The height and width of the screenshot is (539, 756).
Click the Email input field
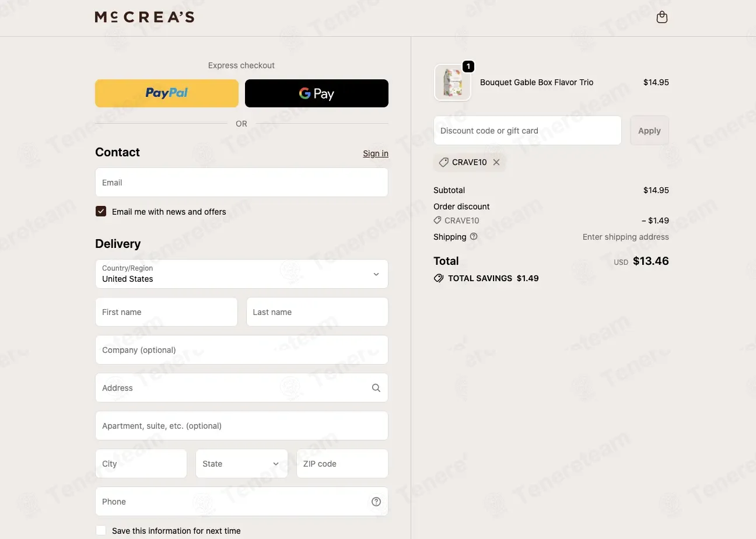242,183
